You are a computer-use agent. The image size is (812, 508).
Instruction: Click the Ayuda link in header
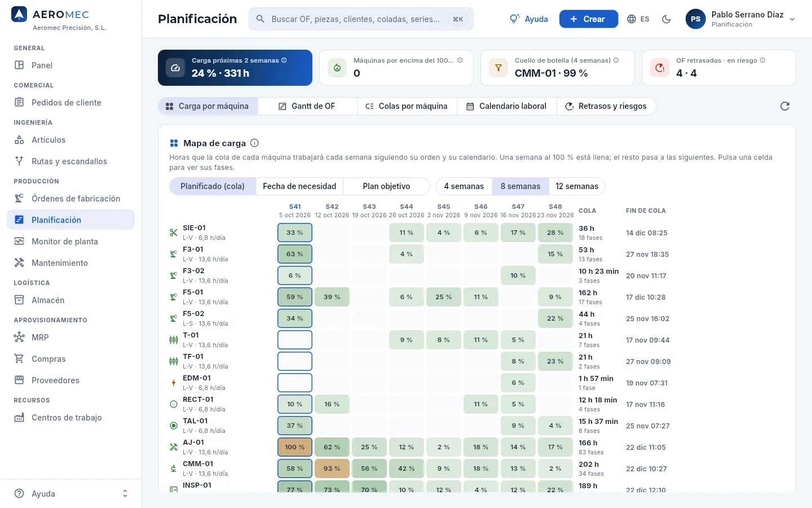[x=529, y=19]
